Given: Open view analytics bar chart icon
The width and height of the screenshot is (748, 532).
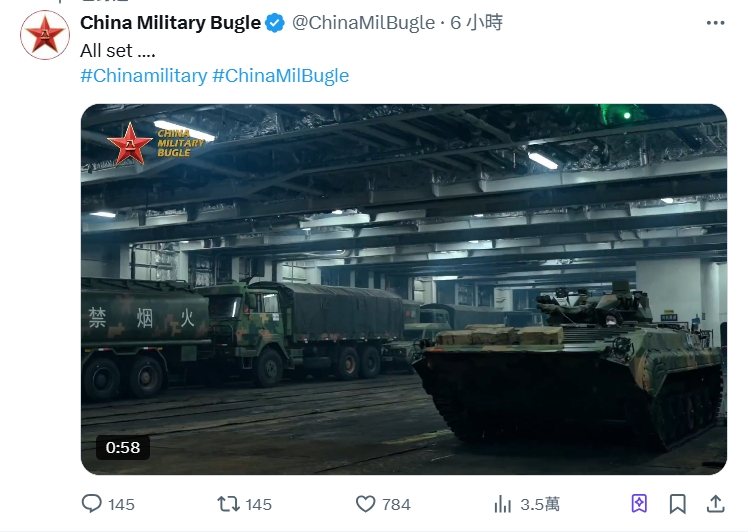Looking at the screenshot, I should [x=503, y=504].
